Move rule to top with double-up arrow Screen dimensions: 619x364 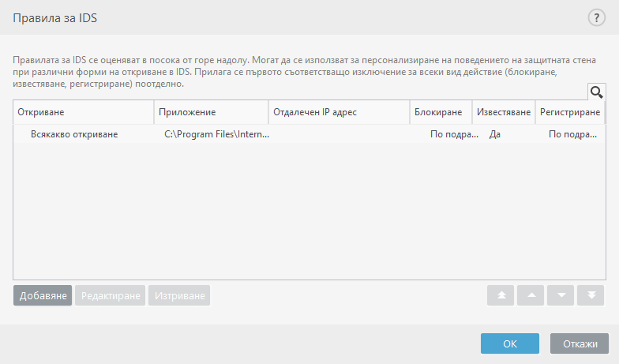click(501, 295)
